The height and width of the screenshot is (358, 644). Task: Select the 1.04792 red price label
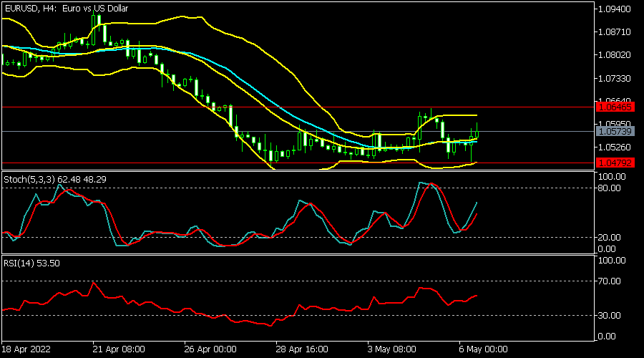615,163
